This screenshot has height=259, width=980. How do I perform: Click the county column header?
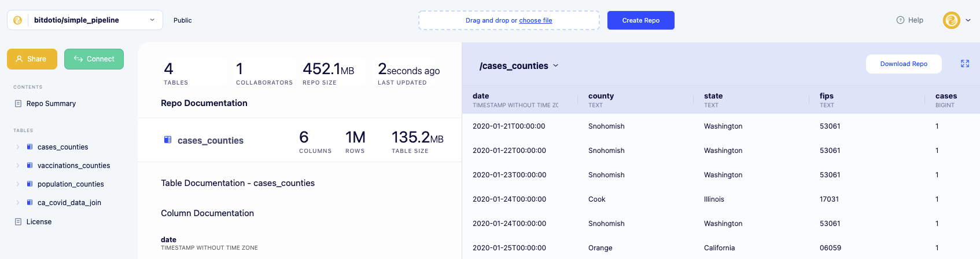pos(601,96)
